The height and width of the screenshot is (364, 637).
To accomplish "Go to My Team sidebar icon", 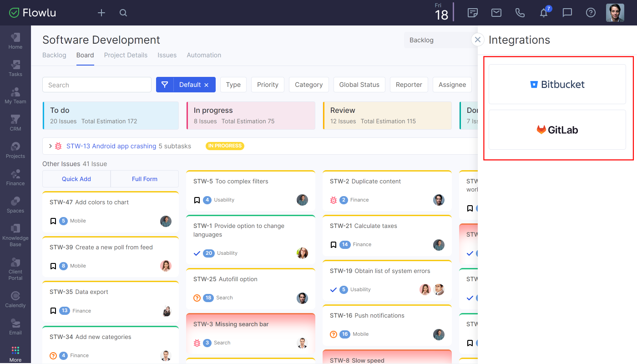I will tap(15, 96).
